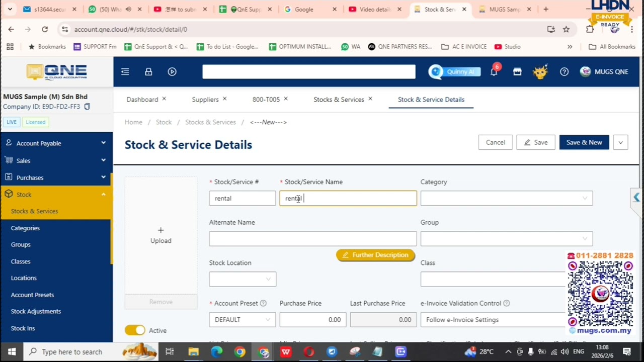This screenshot has width=644, height=362.
Task: Open the All Bookmarks folder
Action: point(612,47)
